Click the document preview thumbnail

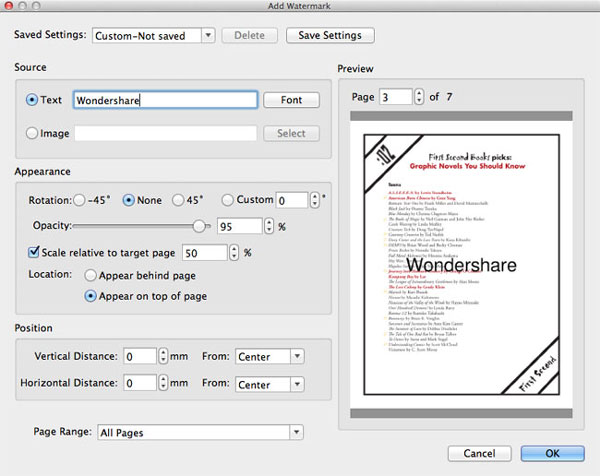461,264
